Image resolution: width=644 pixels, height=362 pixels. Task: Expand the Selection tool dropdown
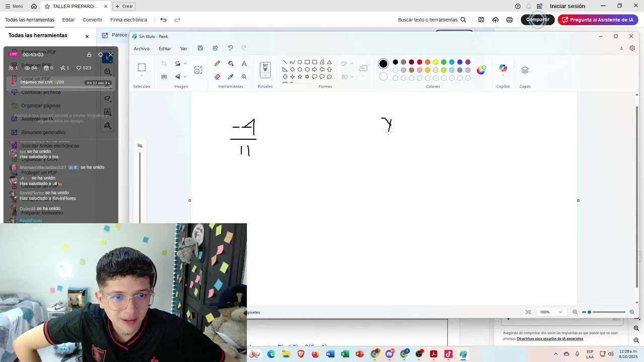(142, 76)
